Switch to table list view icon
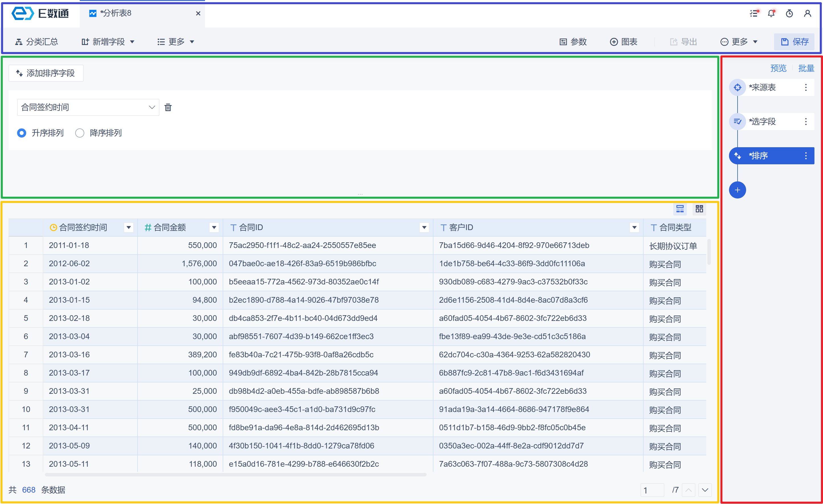 (x=680, y=209)
